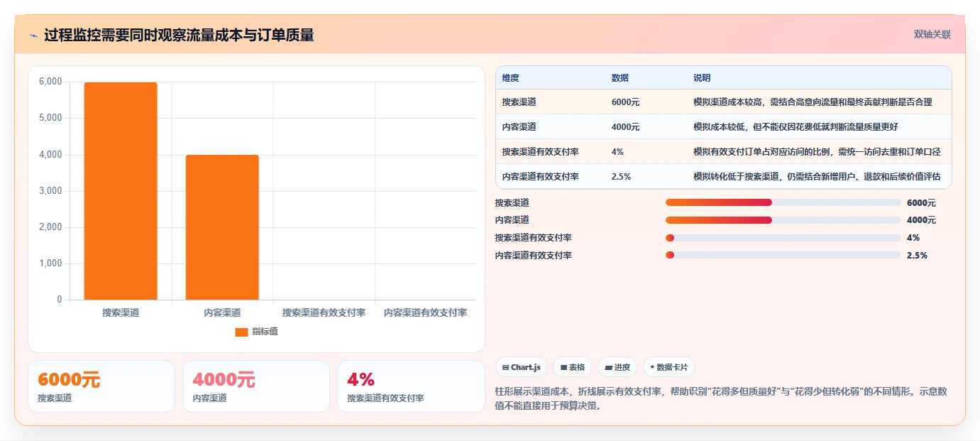Screen dimensions: 980x441
Task: Click the 内容渠道 x-axis label
Action: click(x=222, y=312)
